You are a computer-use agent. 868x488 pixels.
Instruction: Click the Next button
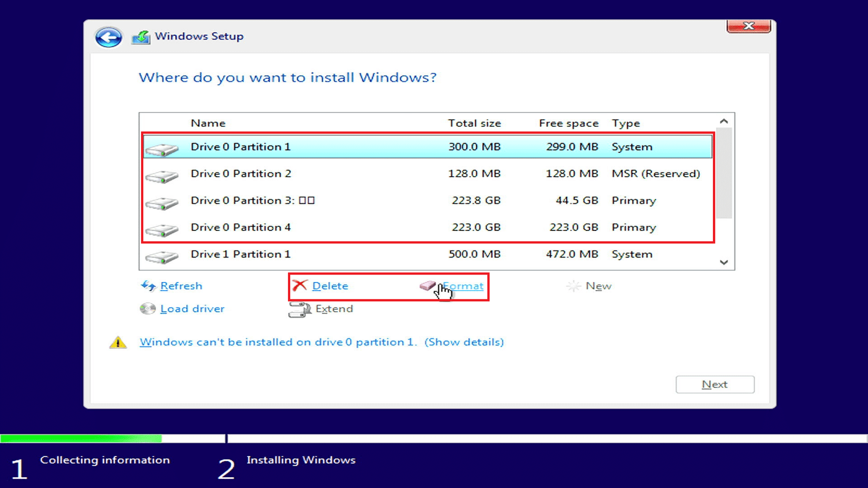715,384
